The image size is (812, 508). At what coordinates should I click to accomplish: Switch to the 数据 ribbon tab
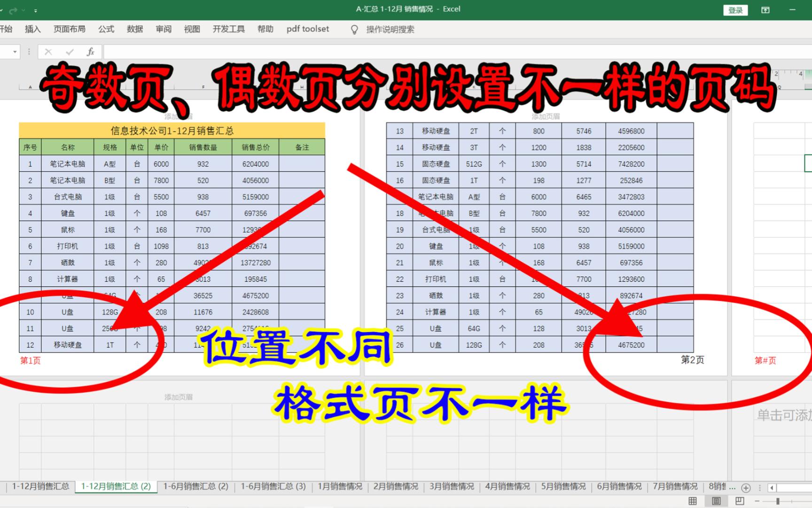135,29
